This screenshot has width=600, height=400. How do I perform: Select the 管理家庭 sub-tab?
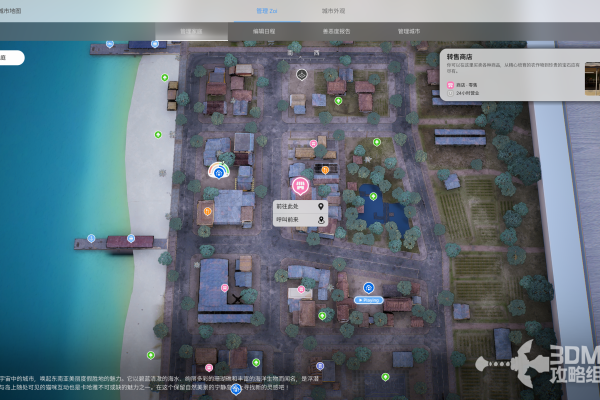[191, 31]
